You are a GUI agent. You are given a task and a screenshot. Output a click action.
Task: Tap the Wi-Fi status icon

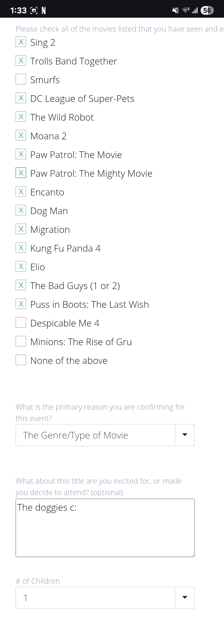186,10
